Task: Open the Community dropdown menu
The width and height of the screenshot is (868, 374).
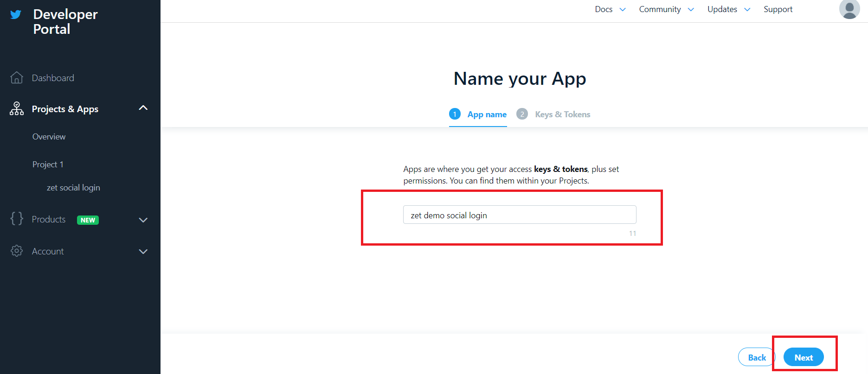Action: click(x=666, y=9)
